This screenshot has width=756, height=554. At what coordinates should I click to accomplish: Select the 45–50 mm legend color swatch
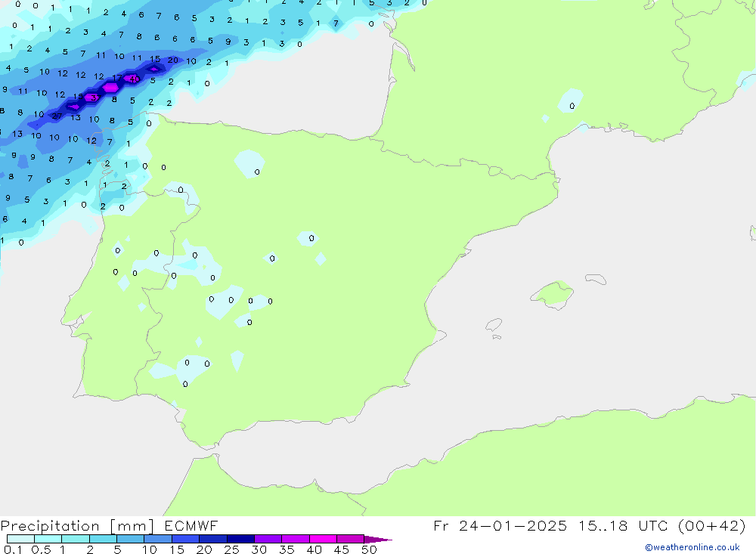coord(351,539)
